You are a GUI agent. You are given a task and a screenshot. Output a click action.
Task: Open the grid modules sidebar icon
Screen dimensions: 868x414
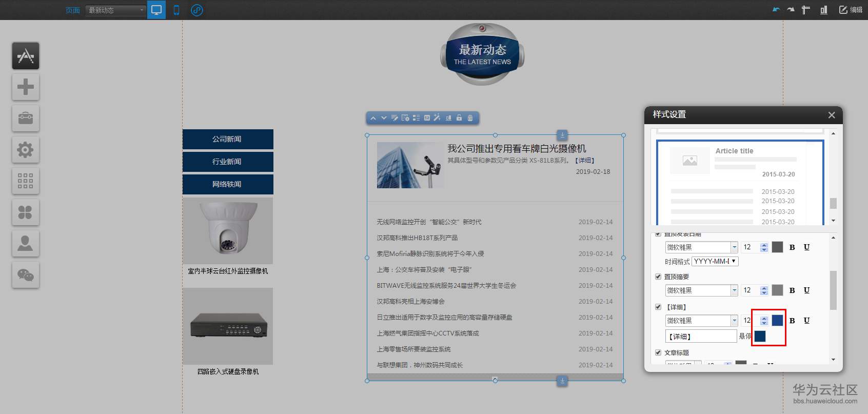tap(26, 181)
